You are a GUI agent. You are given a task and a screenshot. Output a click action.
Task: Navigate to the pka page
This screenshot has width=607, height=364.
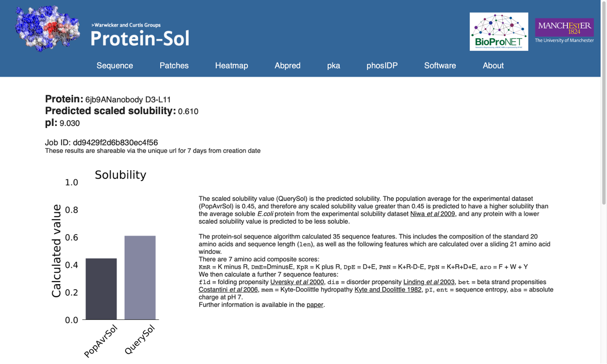[333, 65]
